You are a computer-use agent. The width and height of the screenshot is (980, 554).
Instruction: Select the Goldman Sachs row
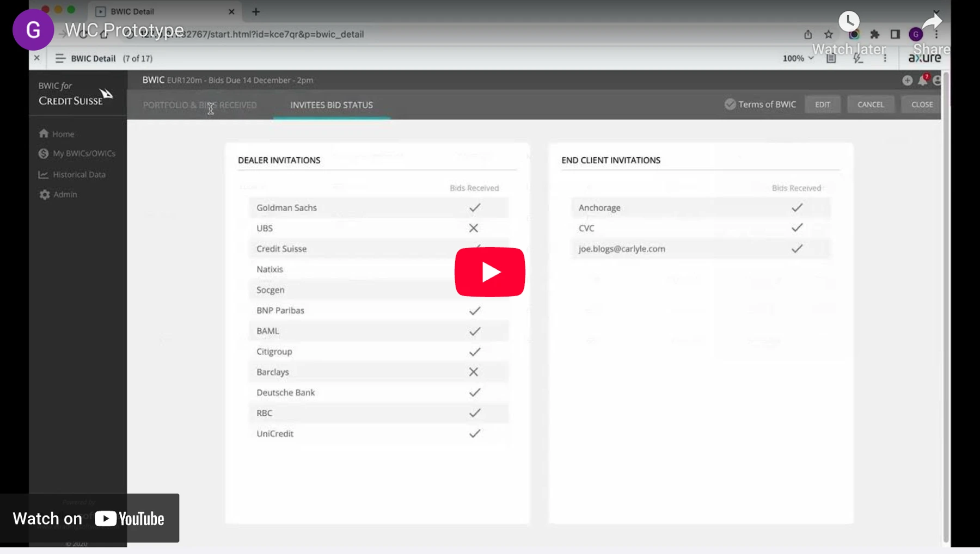coord(379,207)
